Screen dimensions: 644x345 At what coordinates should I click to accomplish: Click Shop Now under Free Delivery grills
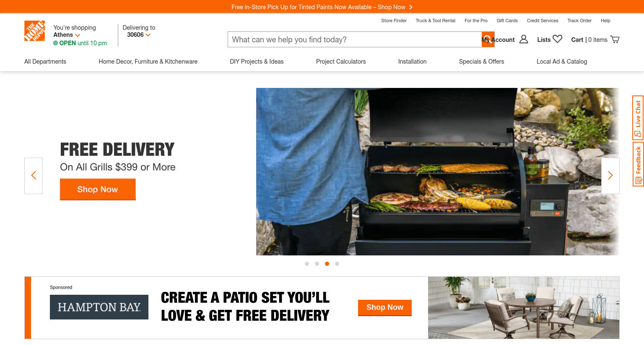[98, 189]
